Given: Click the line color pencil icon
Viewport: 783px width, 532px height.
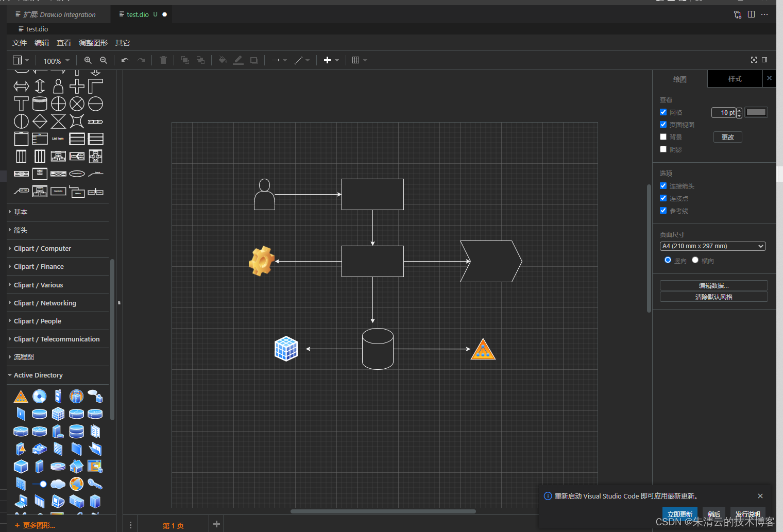Looking at the screenshot, I should 238,60.
